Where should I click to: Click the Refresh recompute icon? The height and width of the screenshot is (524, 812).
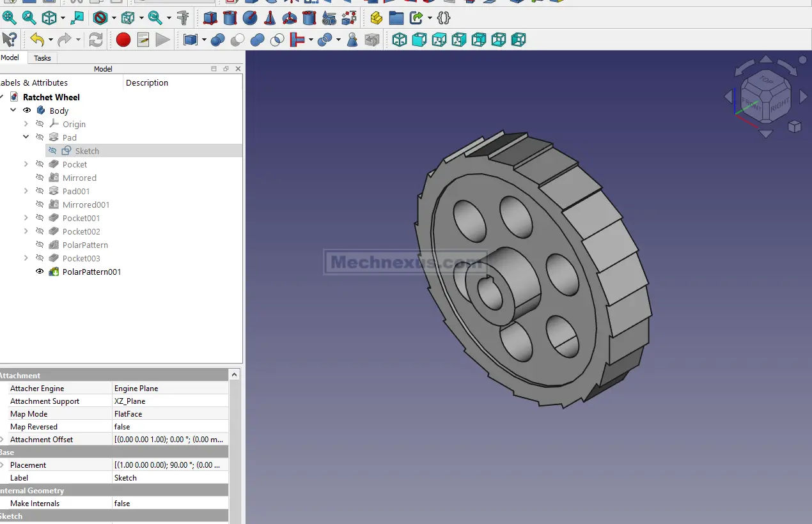[96, 40]
